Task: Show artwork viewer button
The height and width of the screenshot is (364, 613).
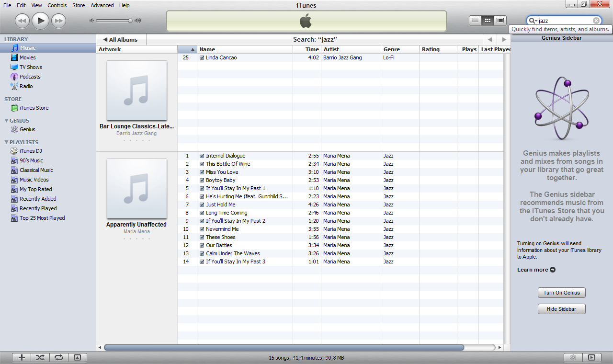Action: click(78, 357)
